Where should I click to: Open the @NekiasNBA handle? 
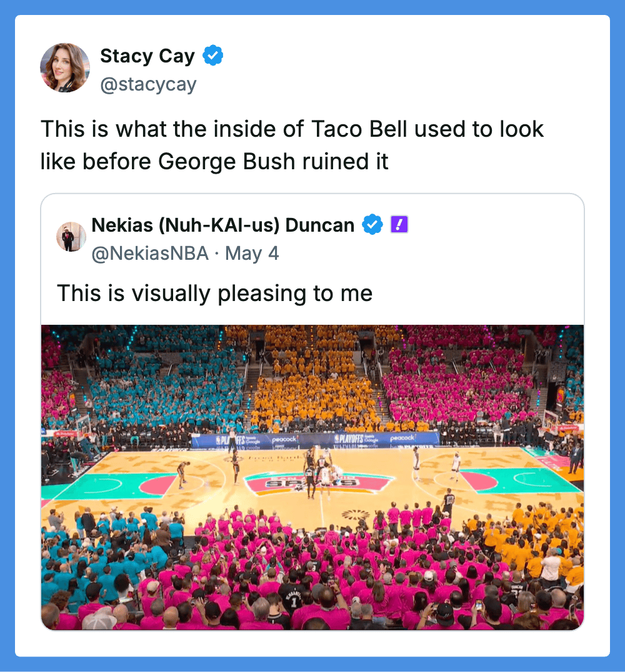[x=150, y=254]
